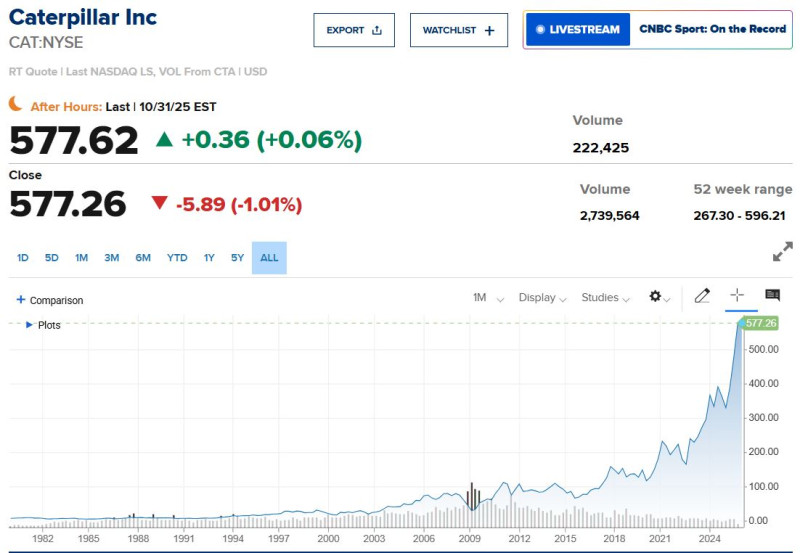Viewport: 800px width, 553px height.
Task: Expand the Plots disclosure triangle
Action: (x=29, y=325)
